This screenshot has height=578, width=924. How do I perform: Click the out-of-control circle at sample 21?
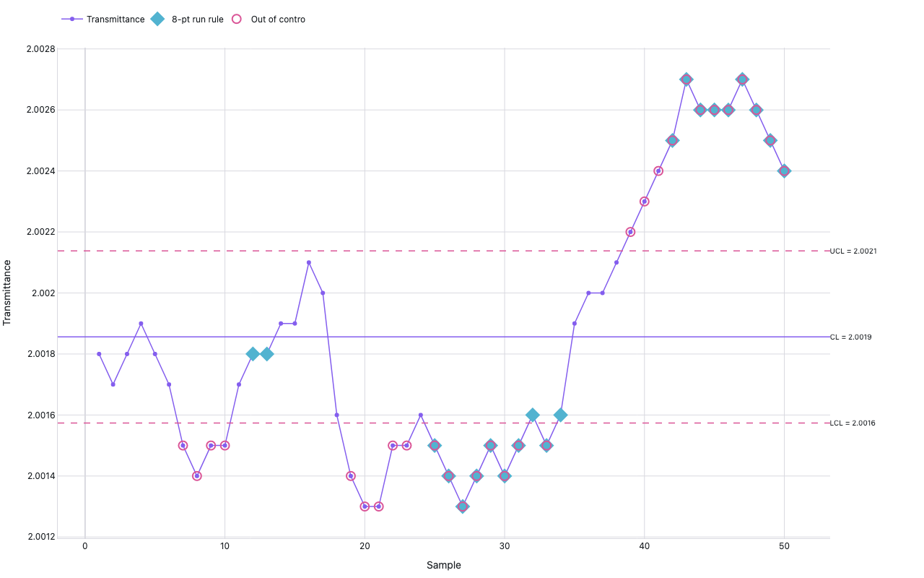379,506
